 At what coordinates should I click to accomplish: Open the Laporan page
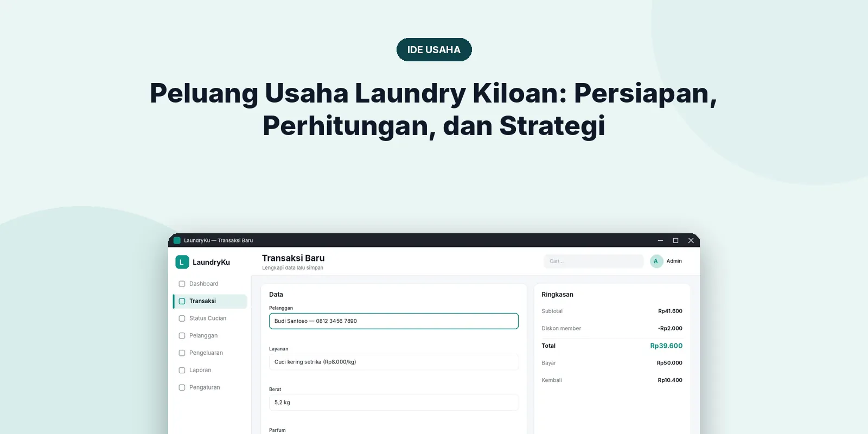pyautogui.click(x=210, y=371)
